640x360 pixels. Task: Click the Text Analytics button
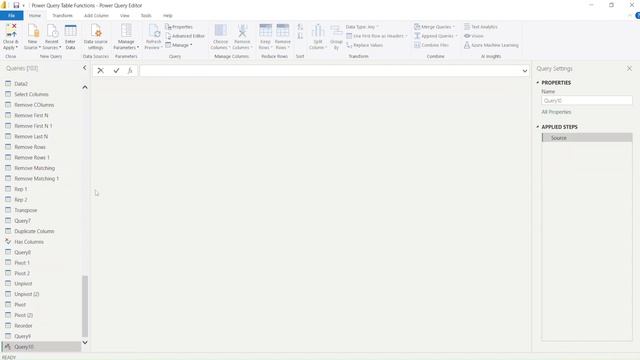[x=481, y=27]
